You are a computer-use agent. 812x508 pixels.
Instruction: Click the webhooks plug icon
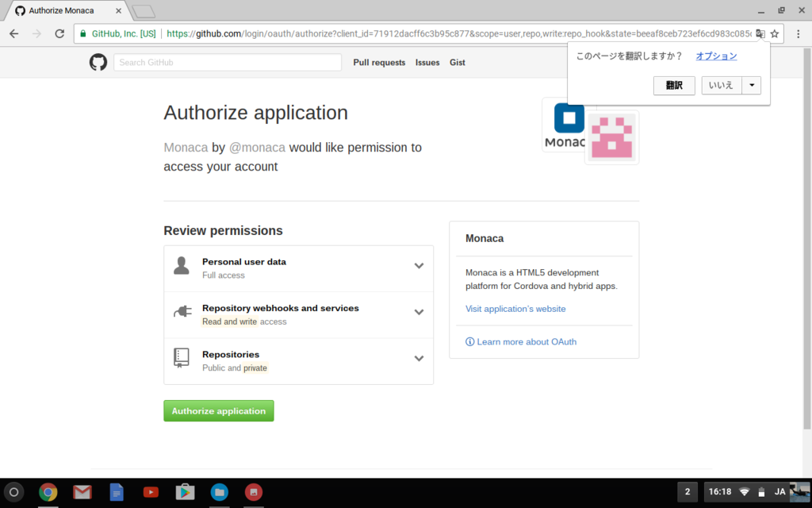coord(182,311)
